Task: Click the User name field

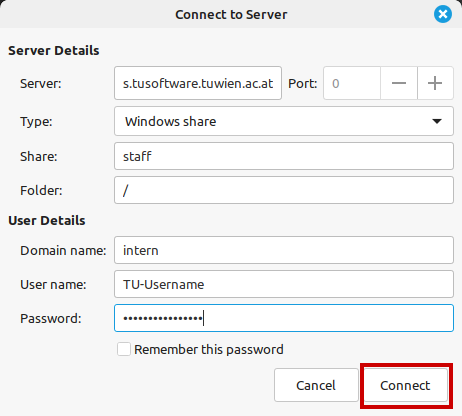Action: coord(284,284)
